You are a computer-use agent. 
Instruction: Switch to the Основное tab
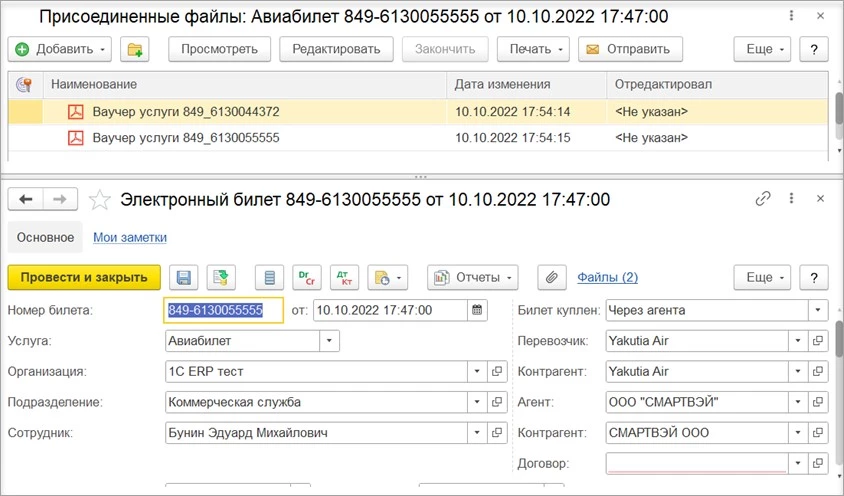click(x=45, y=237)
